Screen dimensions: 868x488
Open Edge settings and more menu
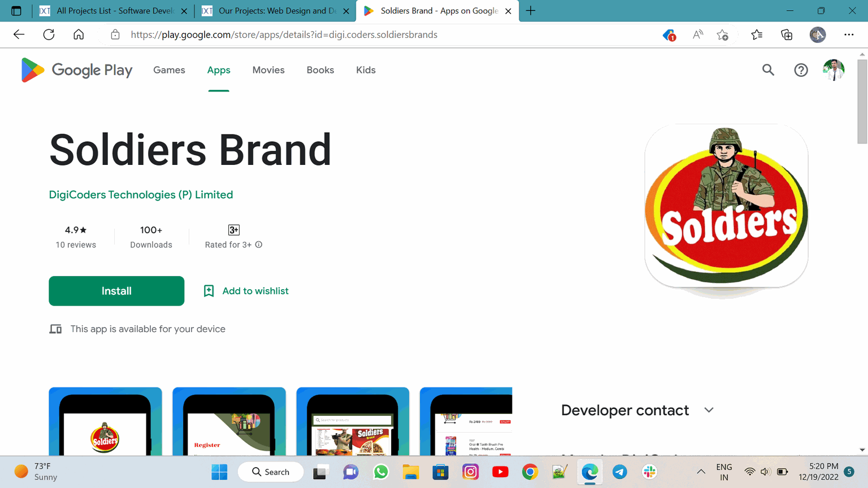point(849,34)
